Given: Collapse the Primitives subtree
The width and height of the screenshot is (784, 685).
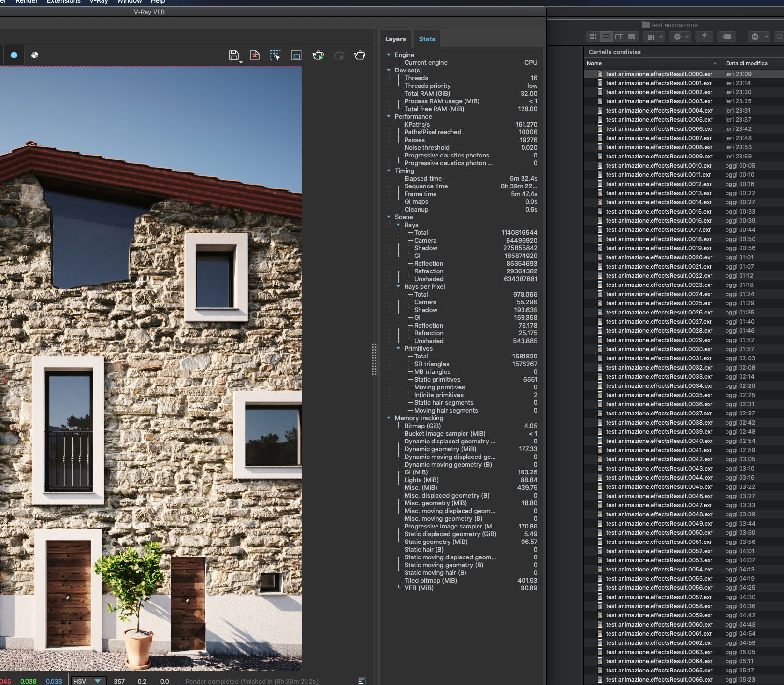Looking at the screenshot, I should (398, 348).
